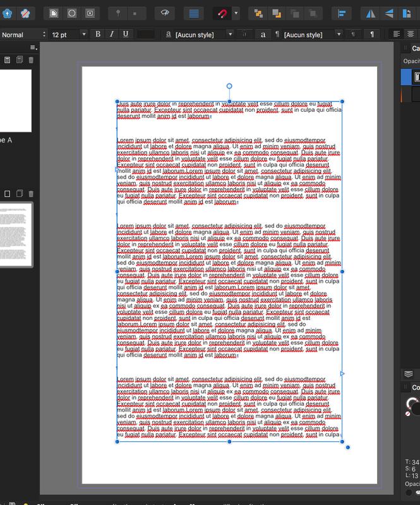Click the move-to-front arrange icon
Viewport: 420px width, 505px height.
[x=313, y=13]
